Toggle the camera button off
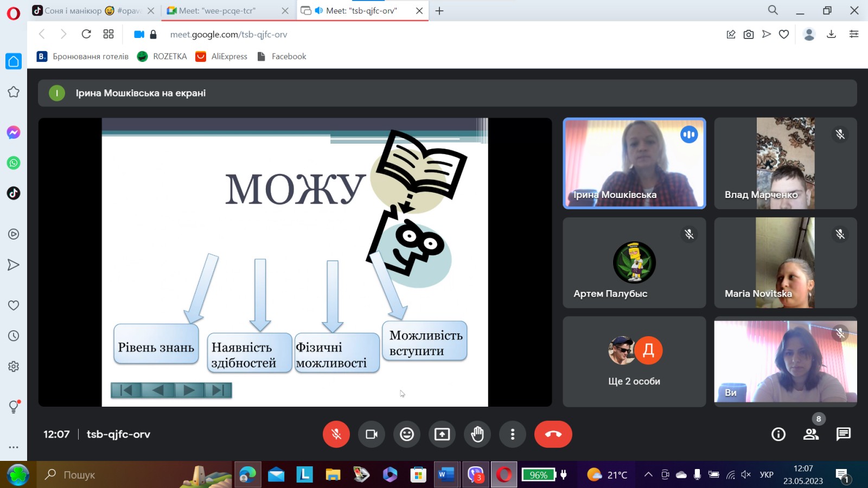The width and height of the screenshot is (868, 488). (x=372, y=434)
